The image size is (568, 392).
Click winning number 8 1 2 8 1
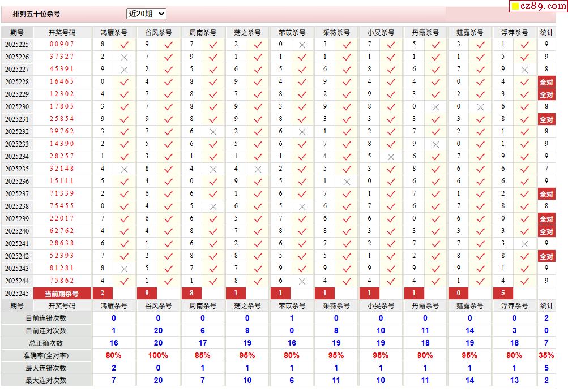click(62, 269)
